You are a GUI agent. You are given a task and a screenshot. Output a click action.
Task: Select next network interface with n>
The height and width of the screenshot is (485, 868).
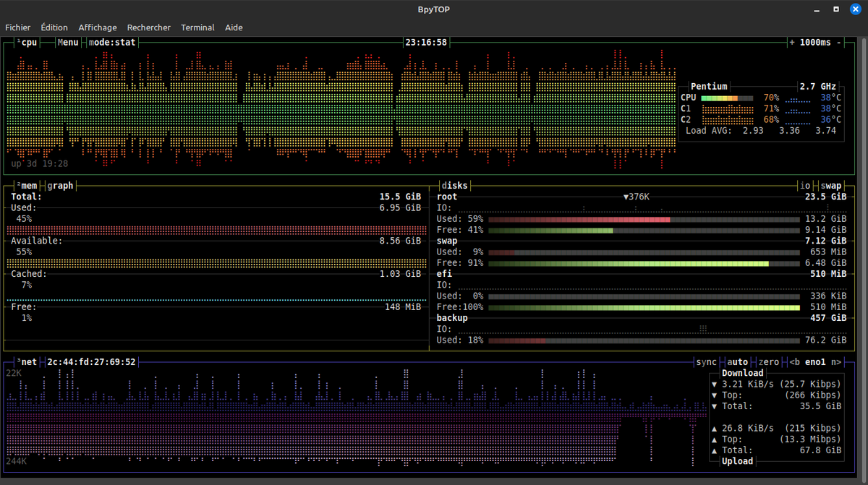pyautogui.click(x=837, y=362)
